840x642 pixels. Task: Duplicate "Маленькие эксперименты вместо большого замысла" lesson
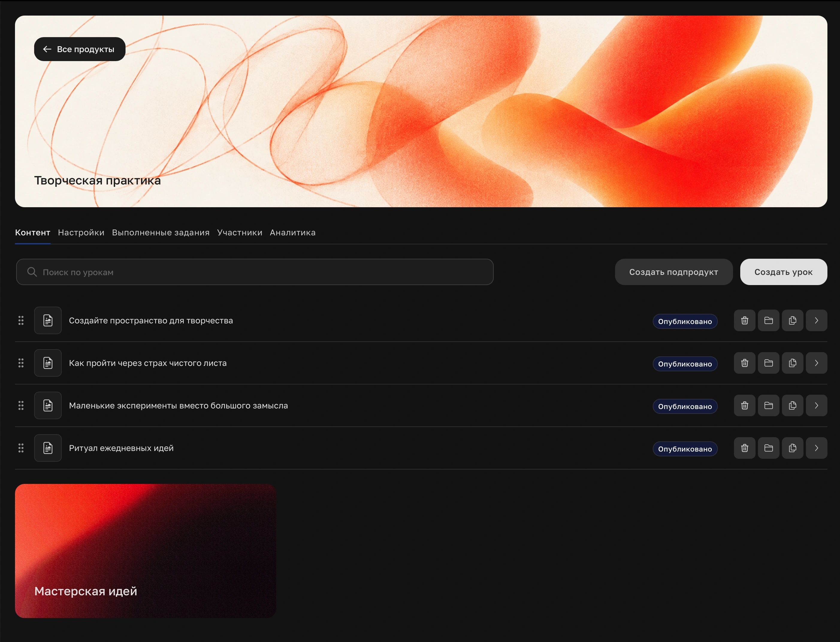tap(793, 405)
